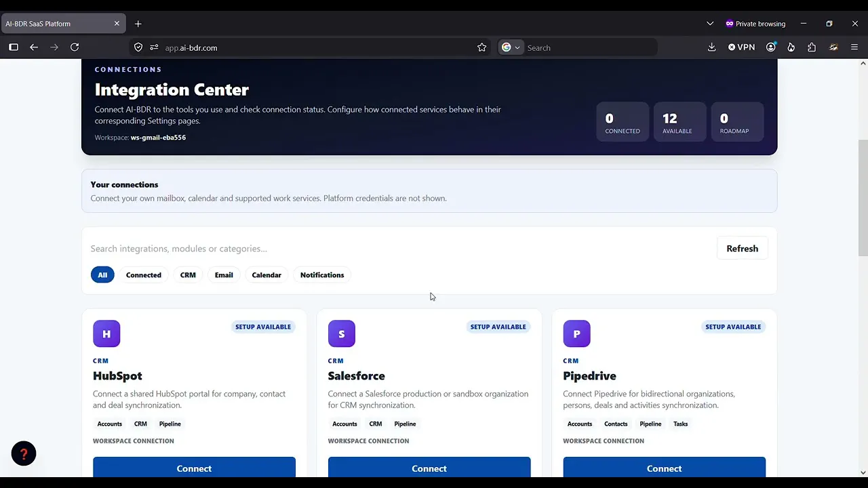Go back to the previous page
This screenshot has width=868, height=488.
(x=34, y=47)
